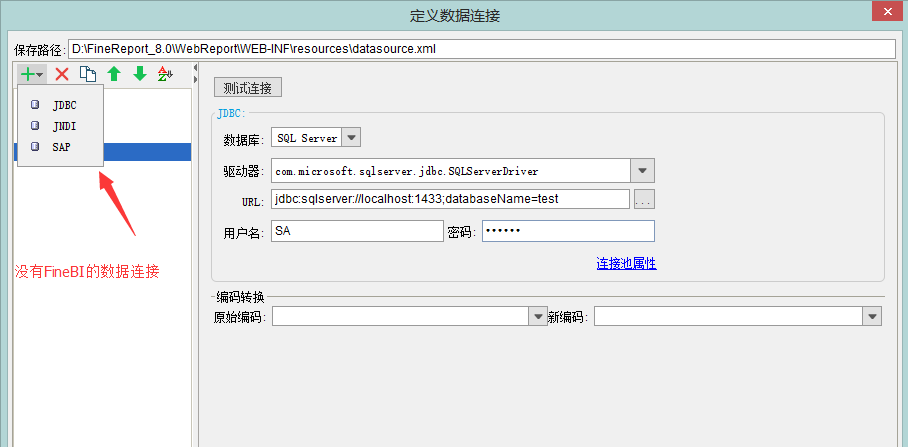Click the 保存路径 save path field
This screenshot has height=447, width=908.
[x=482, y=49]
